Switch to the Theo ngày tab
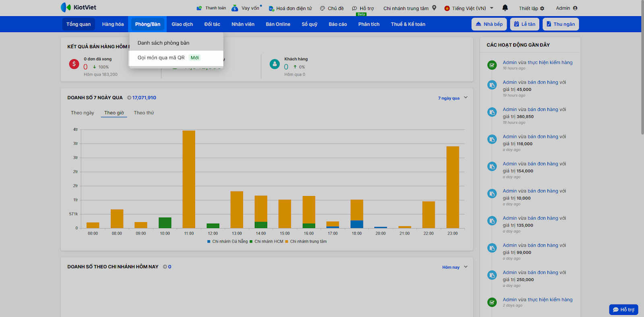Viewport: 644px width, 317px height. (83, 113)
